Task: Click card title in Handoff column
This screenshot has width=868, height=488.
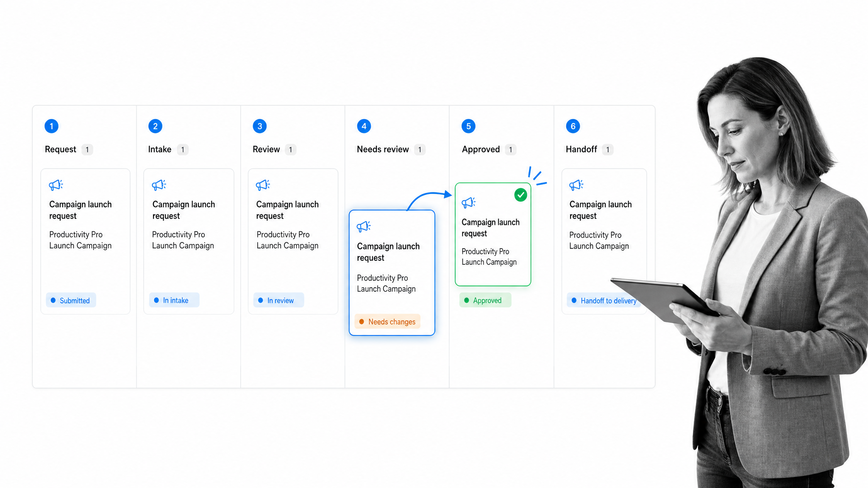Action: tap(601, 210)
